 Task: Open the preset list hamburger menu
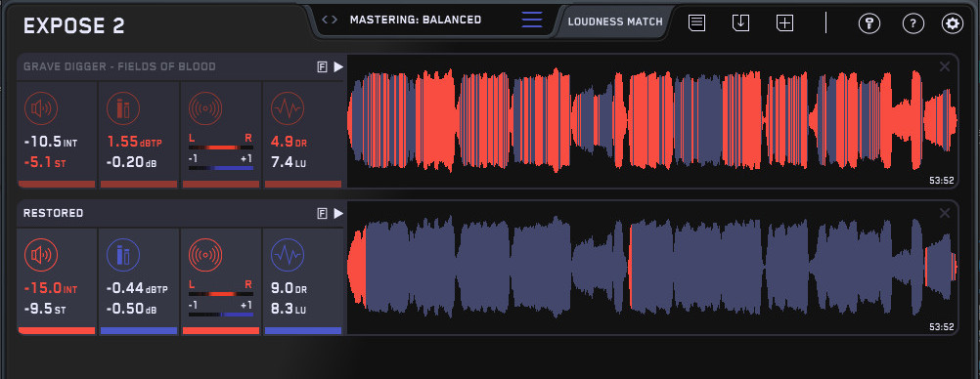tap(532, 20)
